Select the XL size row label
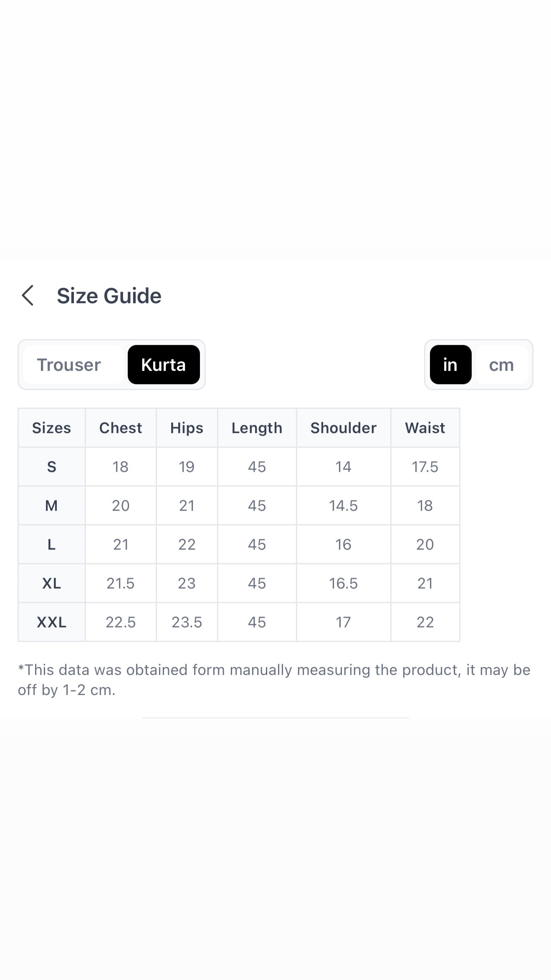The image size is (551, 980). pyautogui.click(x=52, y=583)
